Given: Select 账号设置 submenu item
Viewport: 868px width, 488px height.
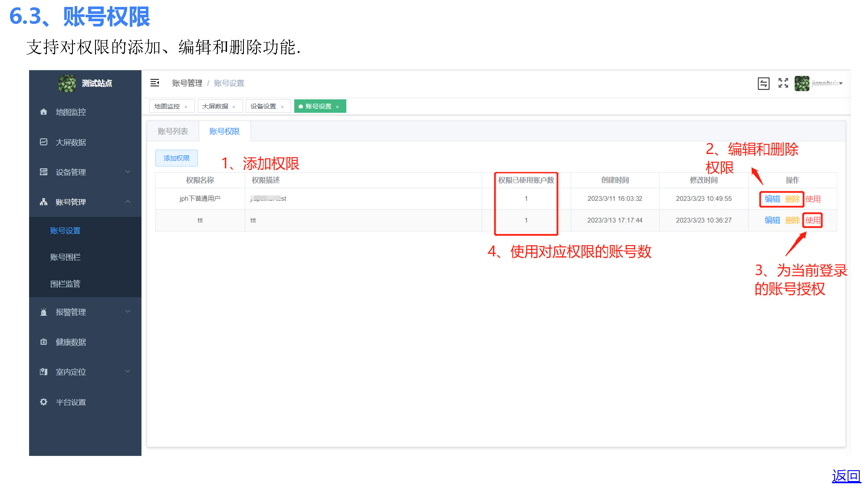Looking at the screenshot, I should pos(65,231).
